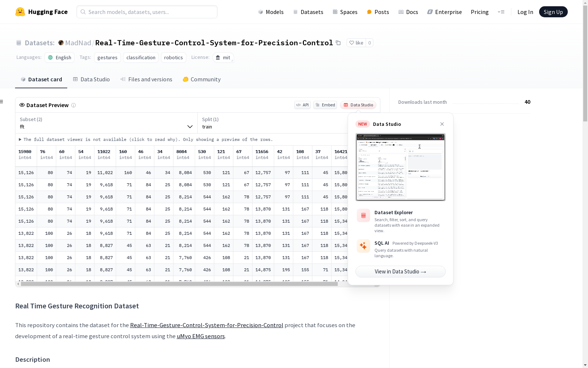Click the Dataset Explorer title in popup
The height and width of the screenshot is (368, 588).
394,212
